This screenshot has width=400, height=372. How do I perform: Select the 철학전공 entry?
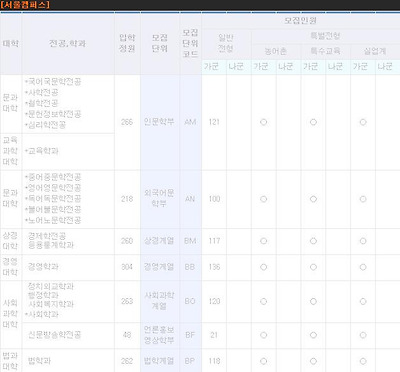[42, 103]
